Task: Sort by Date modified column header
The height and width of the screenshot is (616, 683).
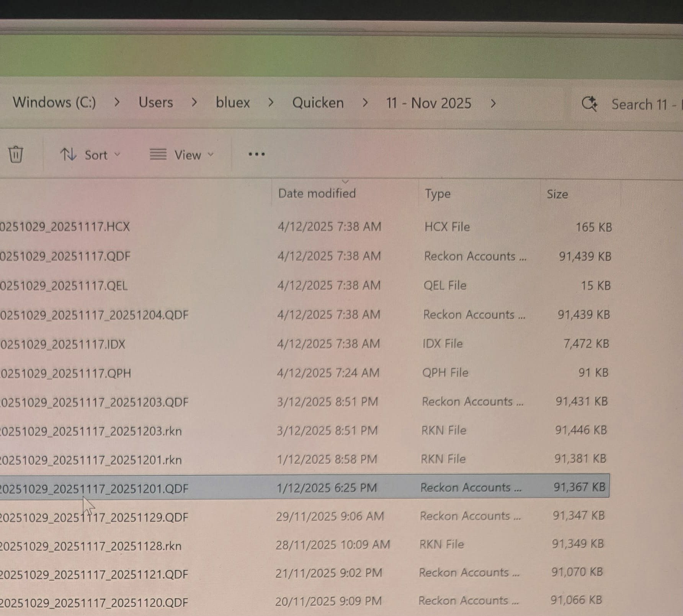Action: (317, 193)
